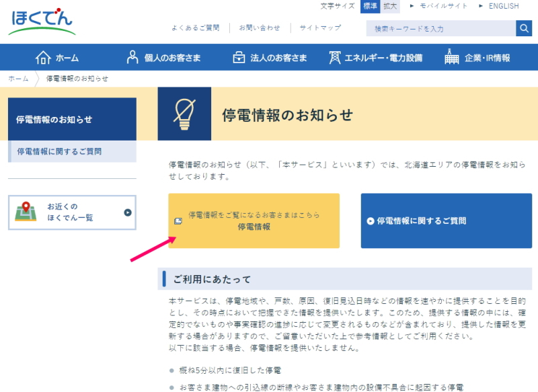The image size is (538, 392).
Task: Switch font size to 拡大
Action: 390,6
